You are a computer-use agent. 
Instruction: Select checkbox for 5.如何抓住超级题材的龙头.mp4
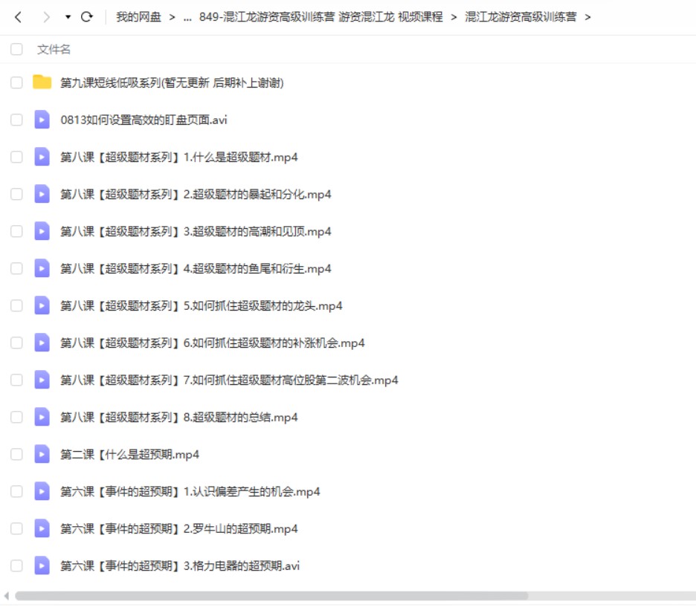16,306
